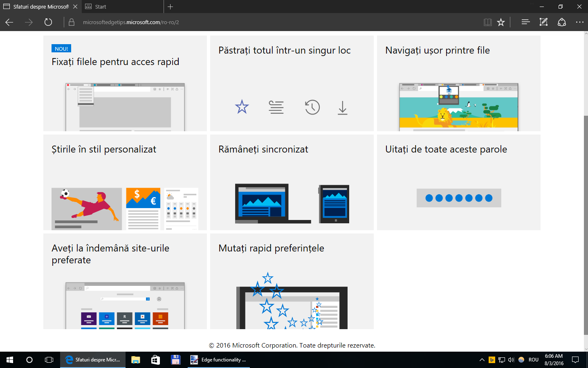Open the floppy disk app on taskbar
Screen dimensions: 588x368
pos(175,360)
